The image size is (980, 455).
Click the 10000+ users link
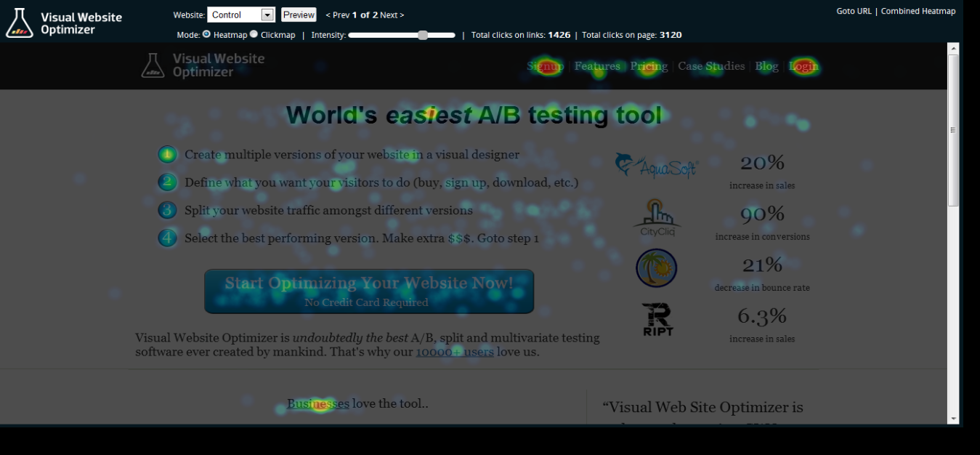[x=455, y=352]
